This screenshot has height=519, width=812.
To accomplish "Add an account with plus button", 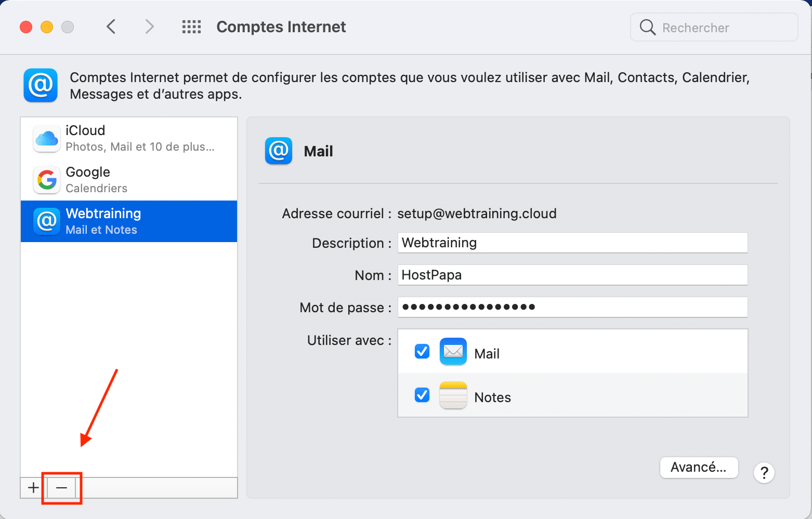I will (33, 488).
